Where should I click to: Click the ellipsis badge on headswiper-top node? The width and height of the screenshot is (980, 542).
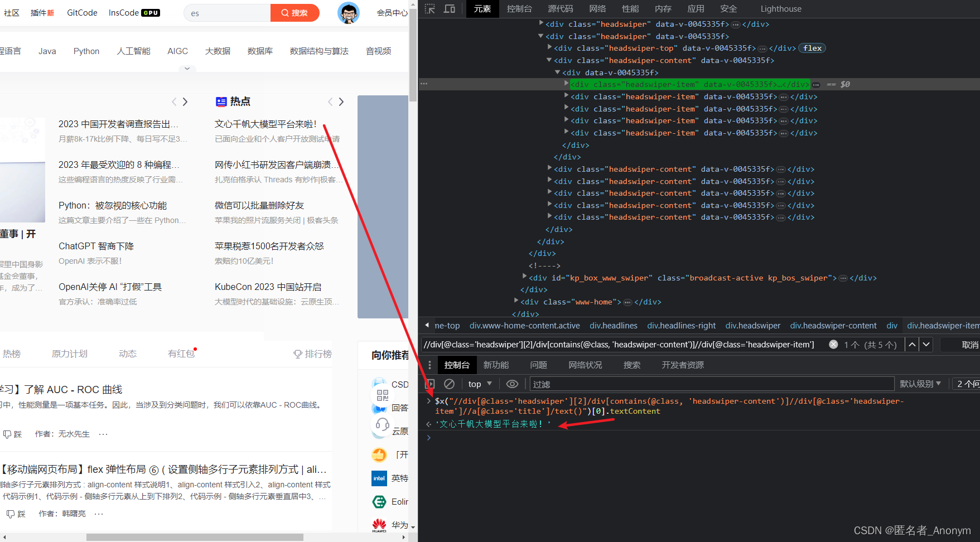click(x=762, y=49)
